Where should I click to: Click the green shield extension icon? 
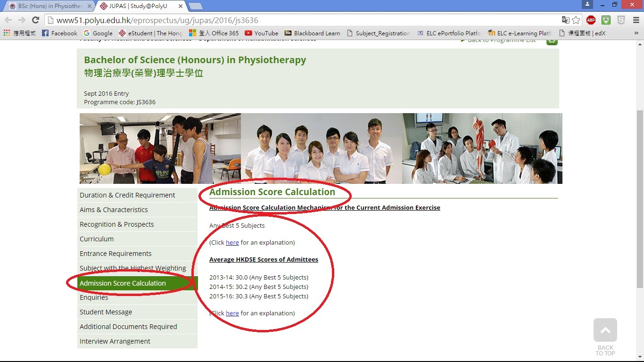606,20
